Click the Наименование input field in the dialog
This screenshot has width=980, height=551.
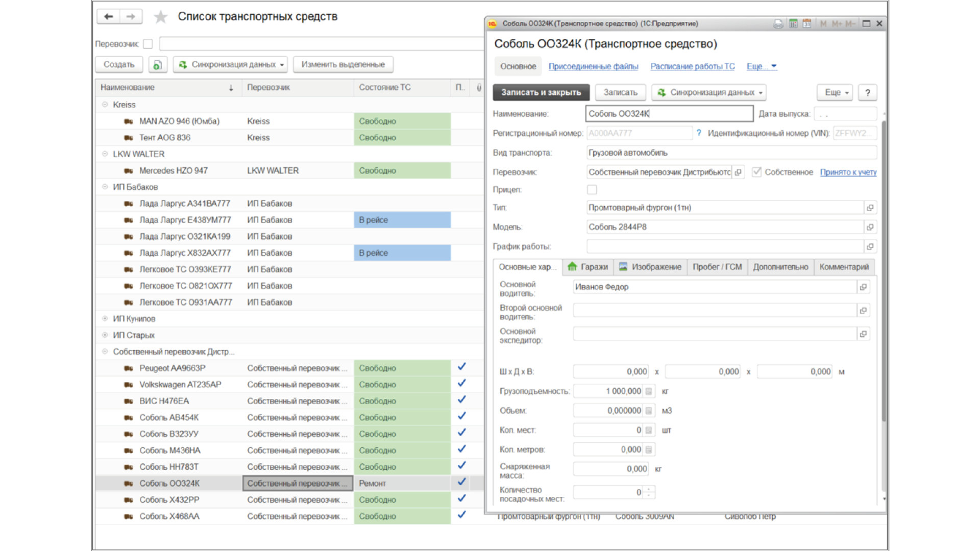669,114
